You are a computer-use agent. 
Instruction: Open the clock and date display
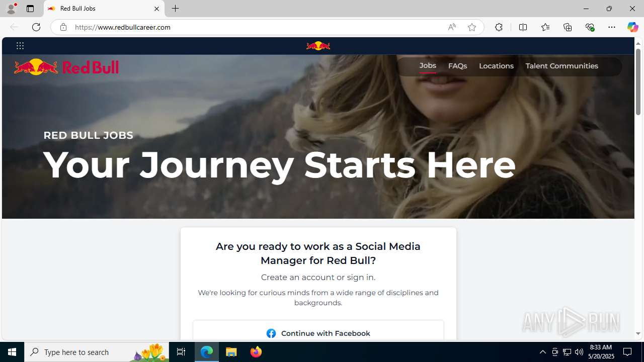(x=601, y=352)
